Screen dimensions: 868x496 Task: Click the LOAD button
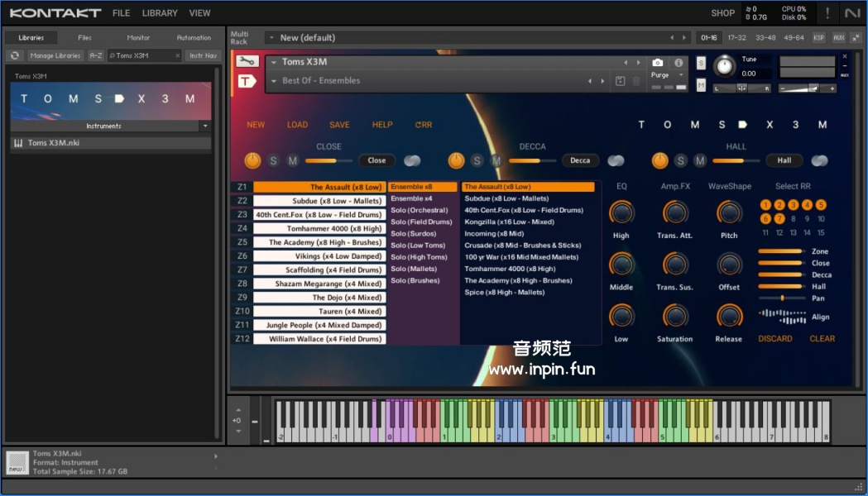[x=297, y=125]
